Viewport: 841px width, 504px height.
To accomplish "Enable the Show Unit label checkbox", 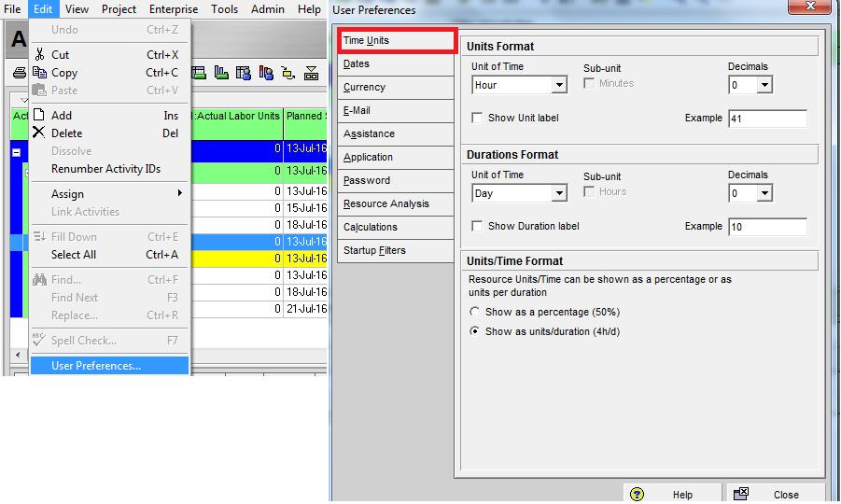I will pyautogui.click(x=477, y=118).
